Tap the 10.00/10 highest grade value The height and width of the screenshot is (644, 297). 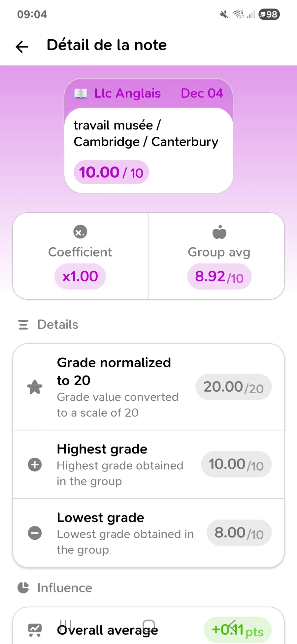(236, 464)
